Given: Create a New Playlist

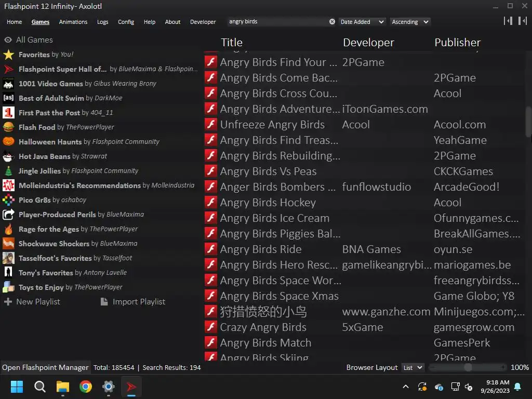Looking at the screenshot, I should tap(32, 302).
